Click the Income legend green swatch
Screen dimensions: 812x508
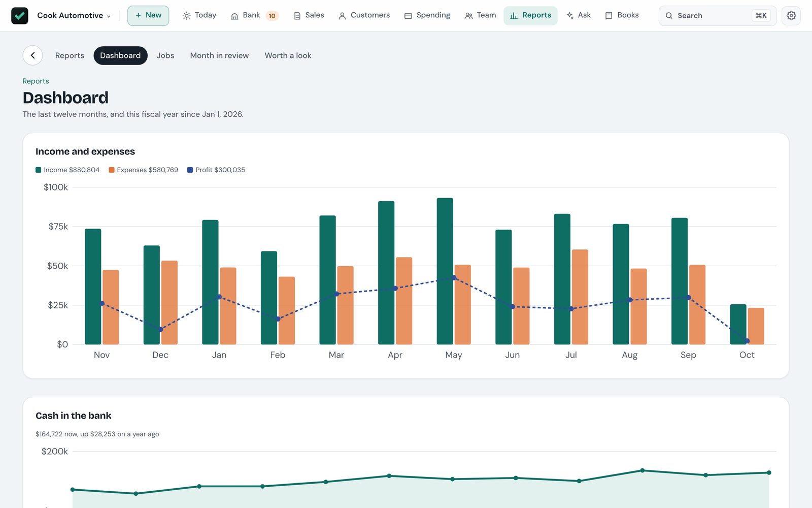[38, 170]
